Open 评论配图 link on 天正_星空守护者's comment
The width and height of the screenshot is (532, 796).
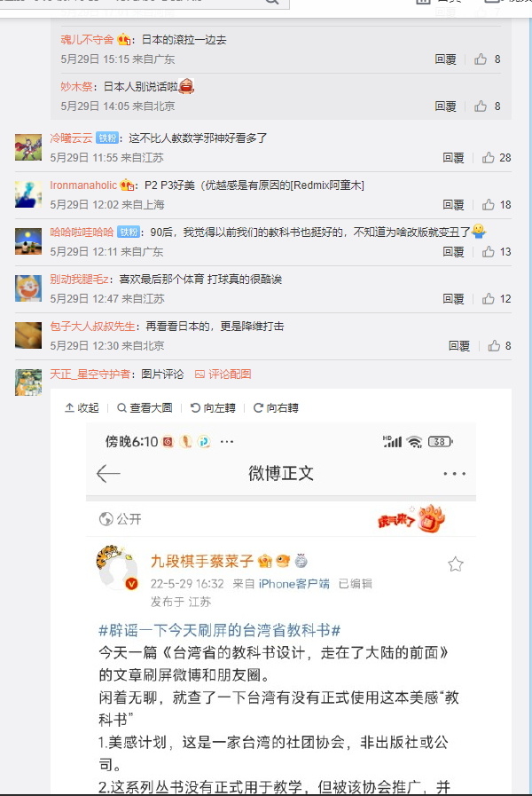[223, 374]
